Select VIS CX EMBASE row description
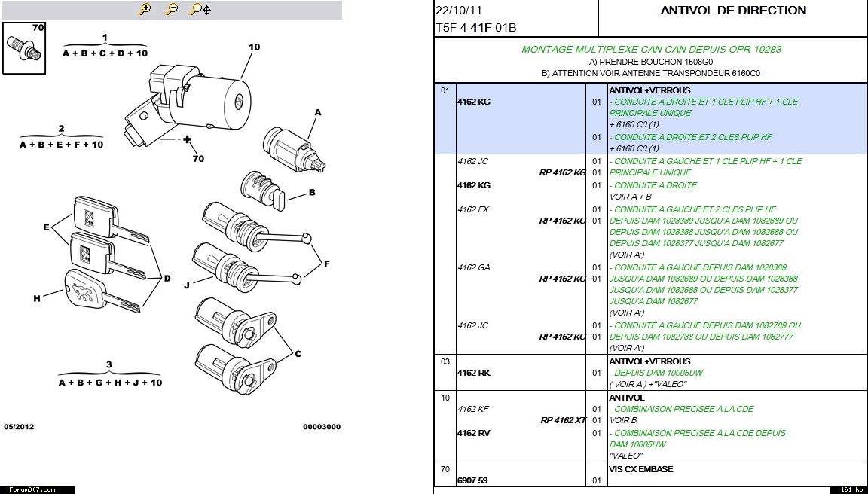Screen dimensions: 868x494 point(640,469)
